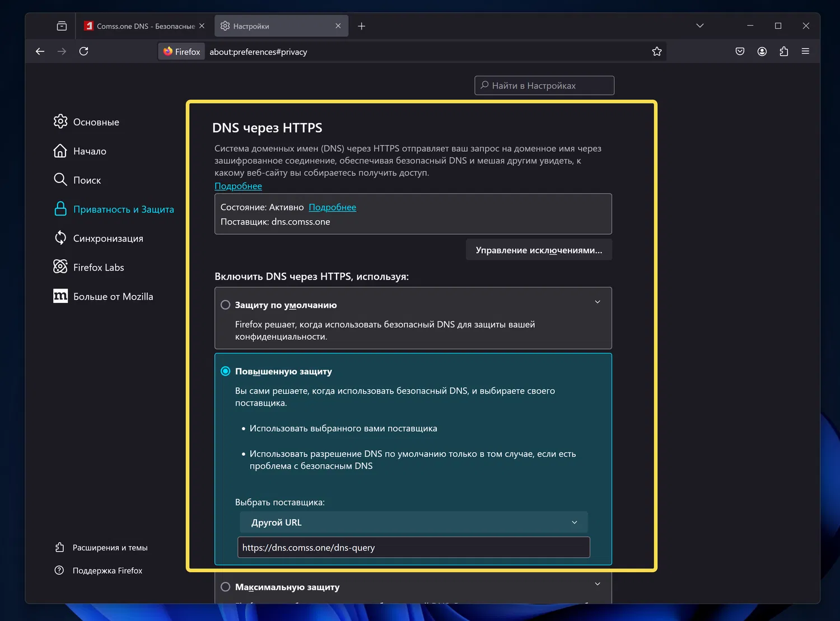Screen dimensions: 840x621
Task: Bookmark this page with star icon
Action: [657, 52]
